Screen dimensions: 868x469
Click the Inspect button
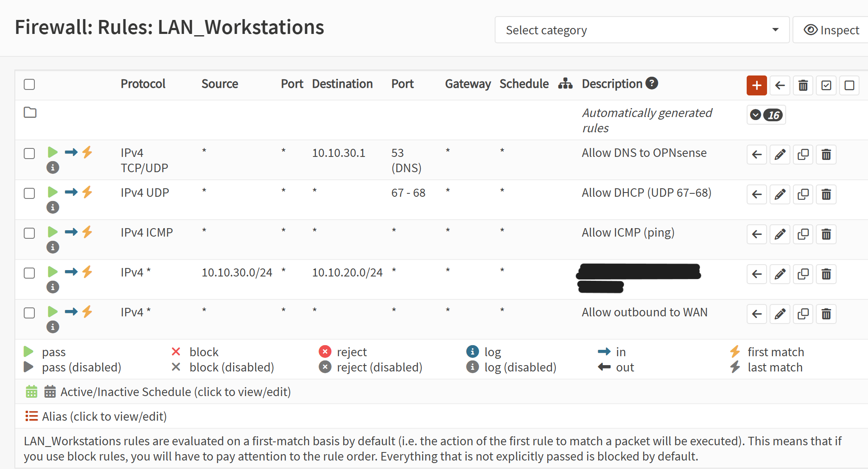coord(831,30)
